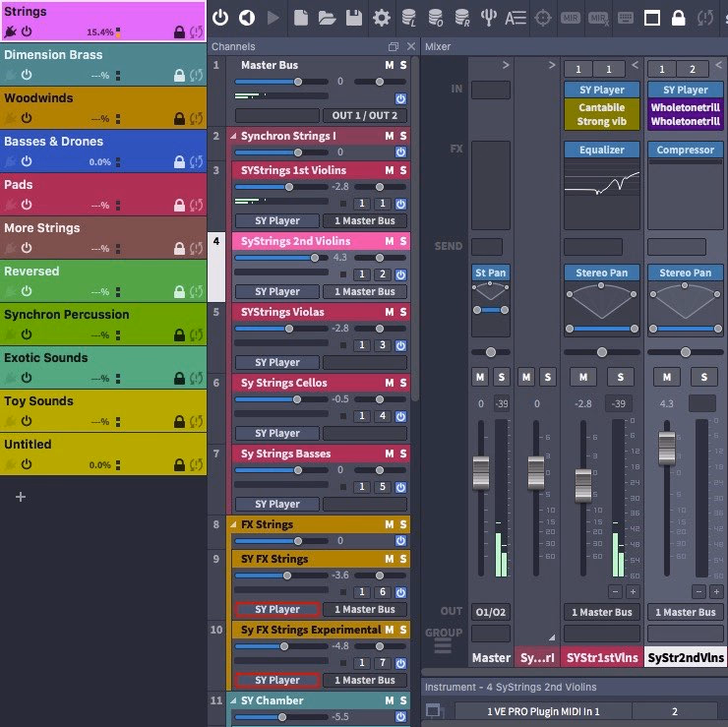Click the white padlock icon in toolbar
The height and width of the screenshot is (727, 728).
pos(679,18)
